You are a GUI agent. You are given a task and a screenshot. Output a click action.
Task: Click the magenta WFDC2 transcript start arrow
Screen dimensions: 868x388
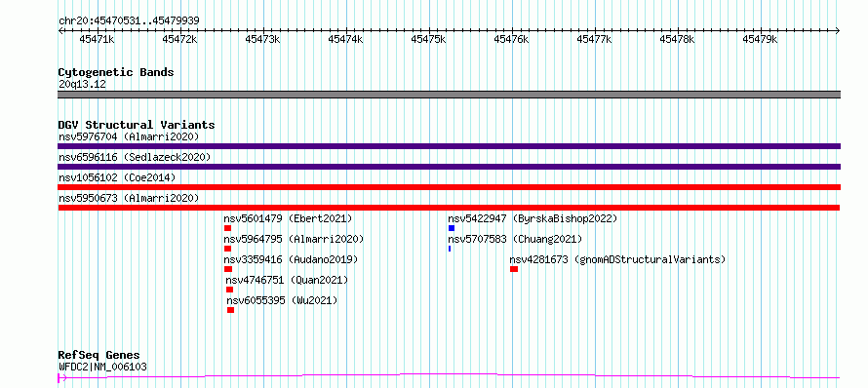62,378
